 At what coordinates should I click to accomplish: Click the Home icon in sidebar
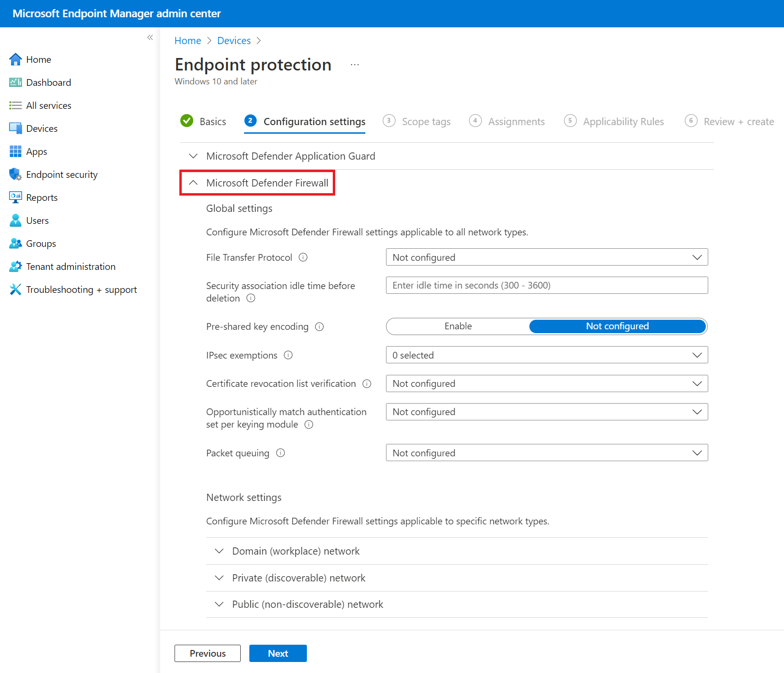(x=15, y=59)
